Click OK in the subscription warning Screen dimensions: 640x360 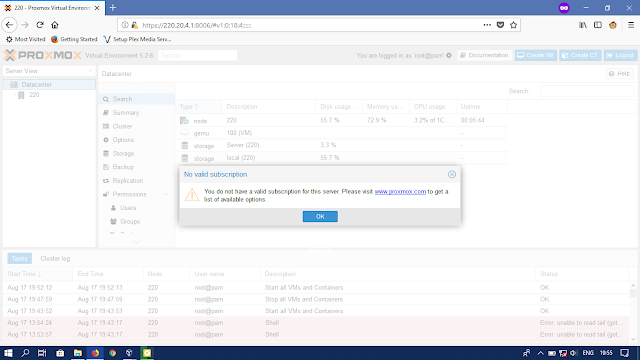(320, 216)
